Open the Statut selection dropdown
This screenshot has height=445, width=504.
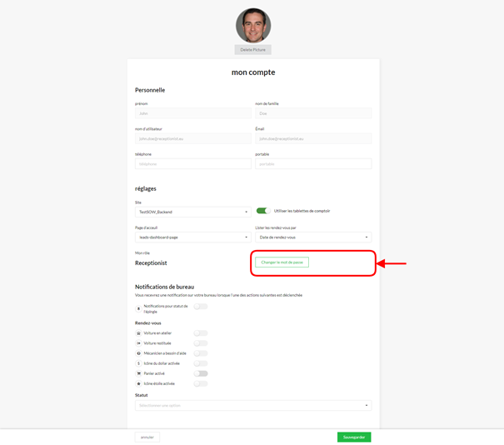[x=253, y=406]
